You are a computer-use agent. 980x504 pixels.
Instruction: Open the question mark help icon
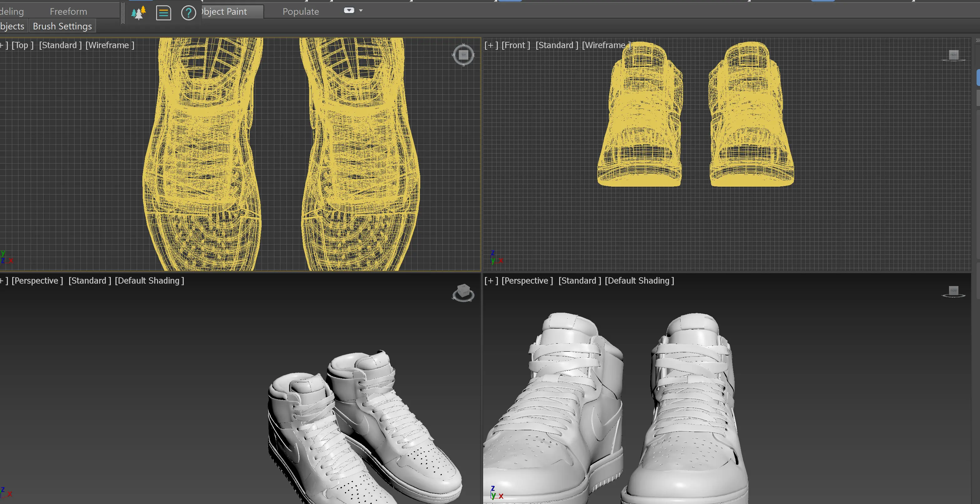tap(188, 13)
